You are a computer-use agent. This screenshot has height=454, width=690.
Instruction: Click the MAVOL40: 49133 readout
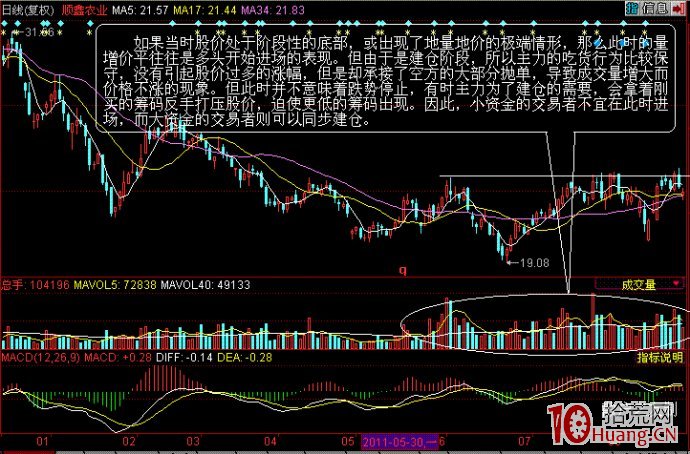tap(206, 285)
